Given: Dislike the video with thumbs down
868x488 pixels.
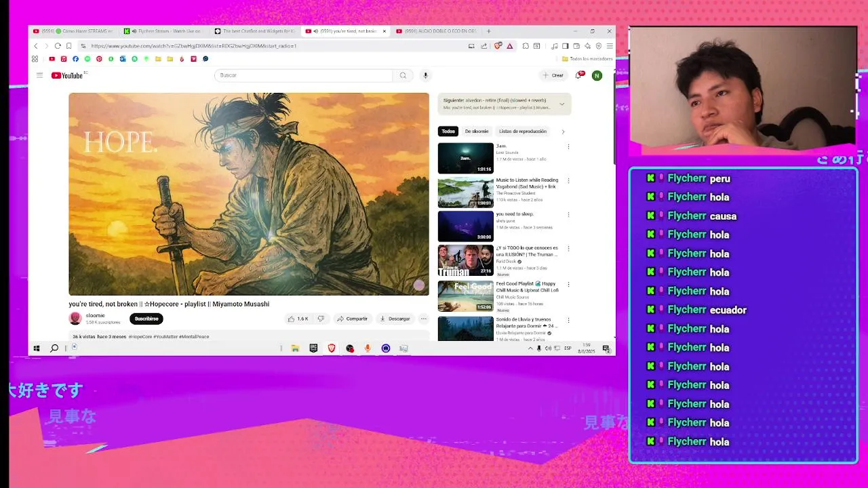Looking at the screenshot, I should 321,319.
